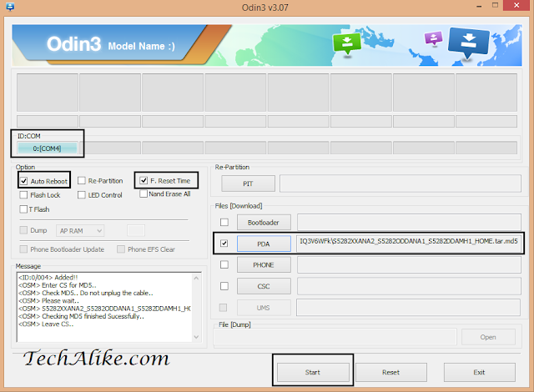Click the blue download icon in banner
The height and width of the screenshot is (392, 534).
[x=469, y=42]
